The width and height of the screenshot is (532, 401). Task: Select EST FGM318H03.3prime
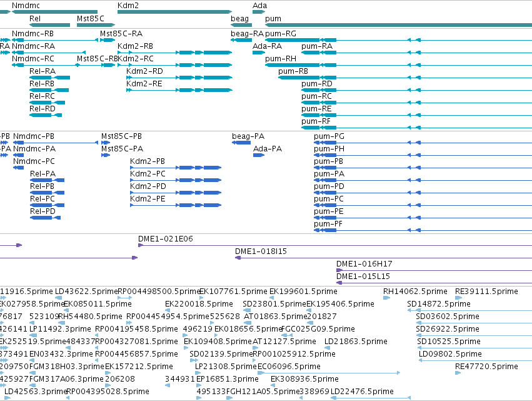(x=33, y=373)
